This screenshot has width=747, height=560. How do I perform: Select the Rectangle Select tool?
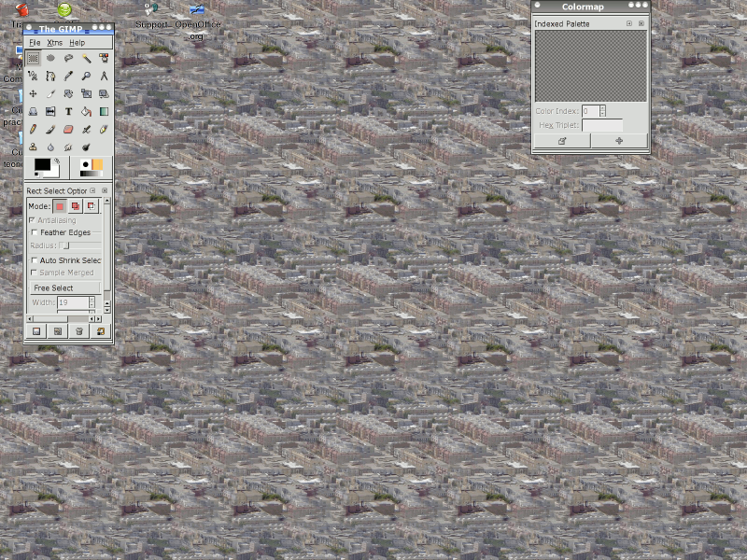click(34, 58)
